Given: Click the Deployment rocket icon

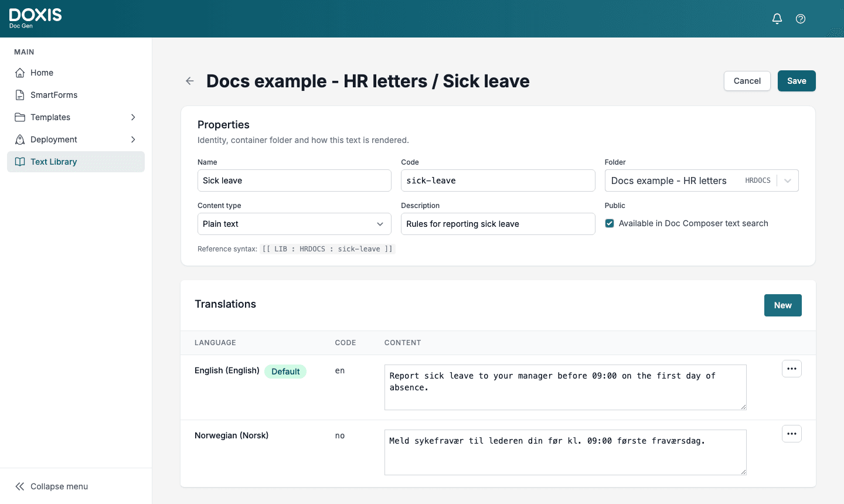Looking at the screenshot, I should coord(20,139).
